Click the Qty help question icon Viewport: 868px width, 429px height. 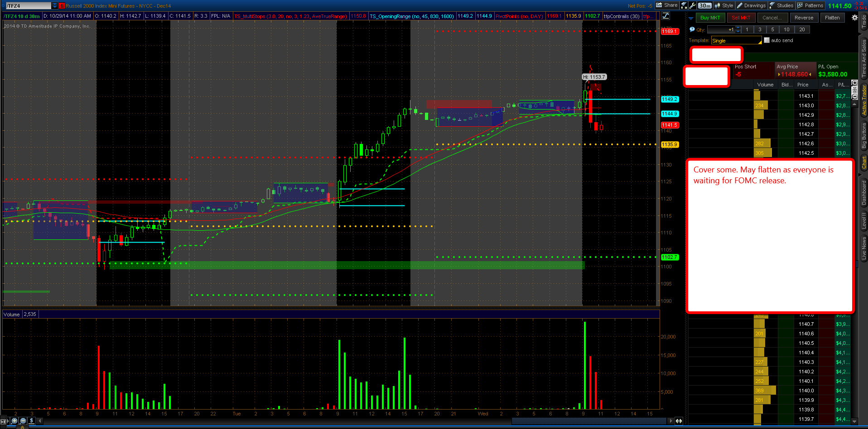[692, 29]
